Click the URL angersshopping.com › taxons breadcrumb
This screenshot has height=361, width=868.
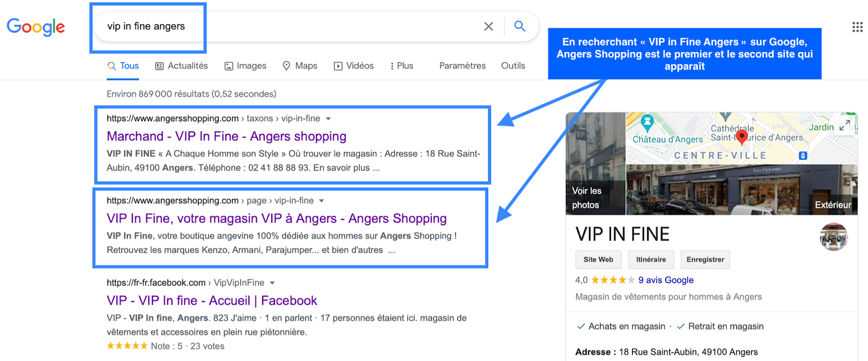[x=213, y=118]
